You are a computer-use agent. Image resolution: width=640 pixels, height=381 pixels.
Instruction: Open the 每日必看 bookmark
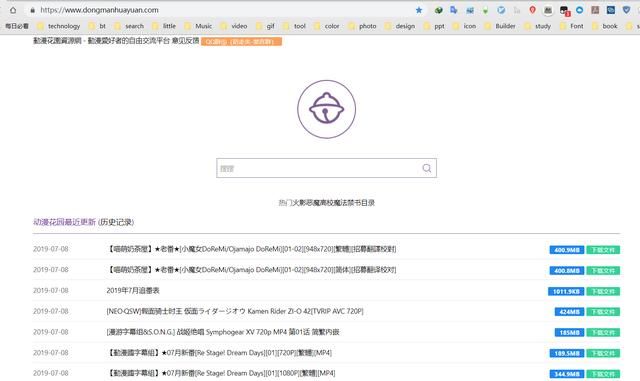(17, 26)
